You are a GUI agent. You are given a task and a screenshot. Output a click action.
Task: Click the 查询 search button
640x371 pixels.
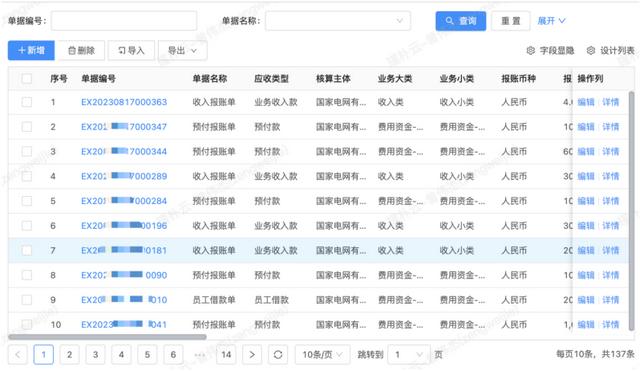[460, 21]
